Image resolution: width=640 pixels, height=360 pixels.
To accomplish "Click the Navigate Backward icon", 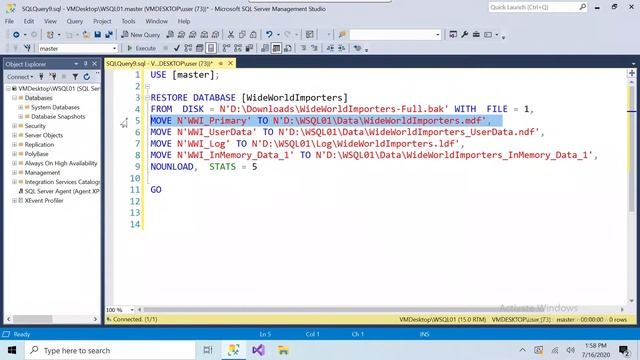I will 16,35.
